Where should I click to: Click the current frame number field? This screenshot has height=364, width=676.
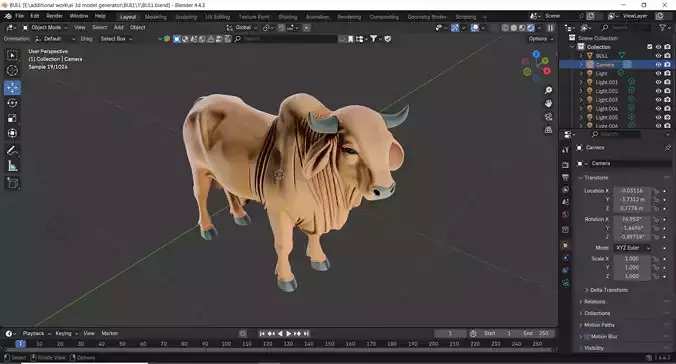tap(450, 333)
